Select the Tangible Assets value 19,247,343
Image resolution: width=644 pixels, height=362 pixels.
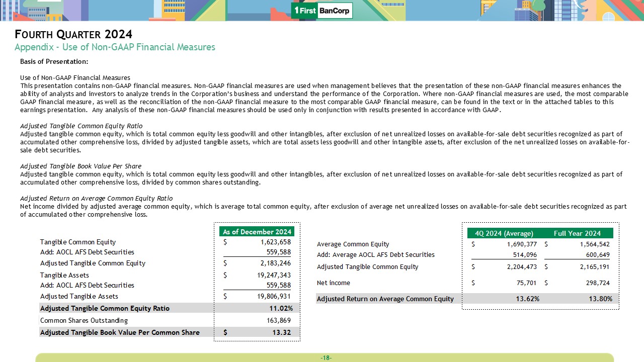[x=272, y=275]
